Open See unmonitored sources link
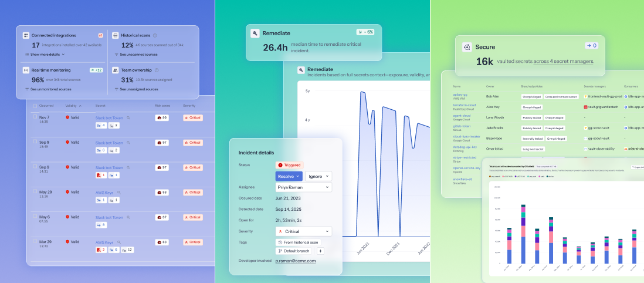Image resolution: width=644 pixels, height=283 pixels. 48,89
